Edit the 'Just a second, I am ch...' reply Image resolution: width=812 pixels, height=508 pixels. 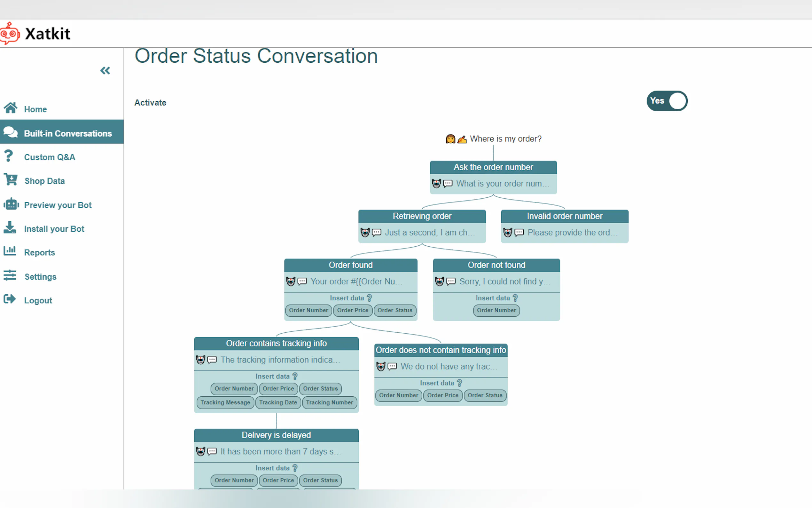tap(429, 233)
